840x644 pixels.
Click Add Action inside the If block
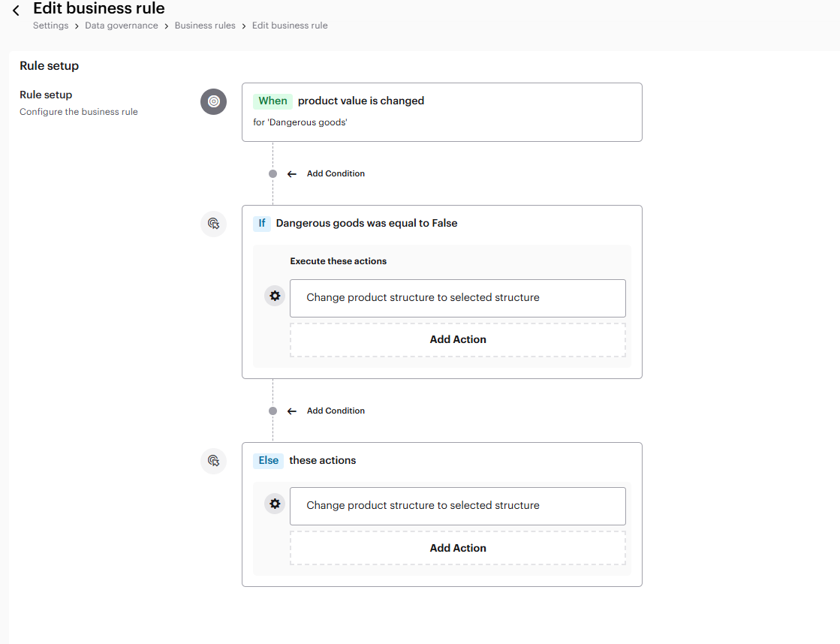457,339
